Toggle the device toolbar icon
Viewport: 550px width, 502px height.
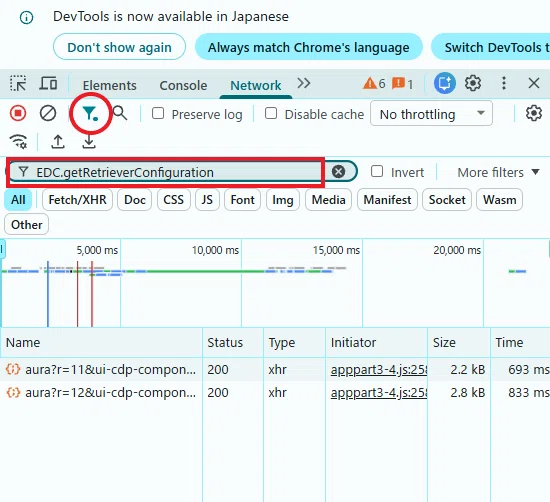(48, 83)
